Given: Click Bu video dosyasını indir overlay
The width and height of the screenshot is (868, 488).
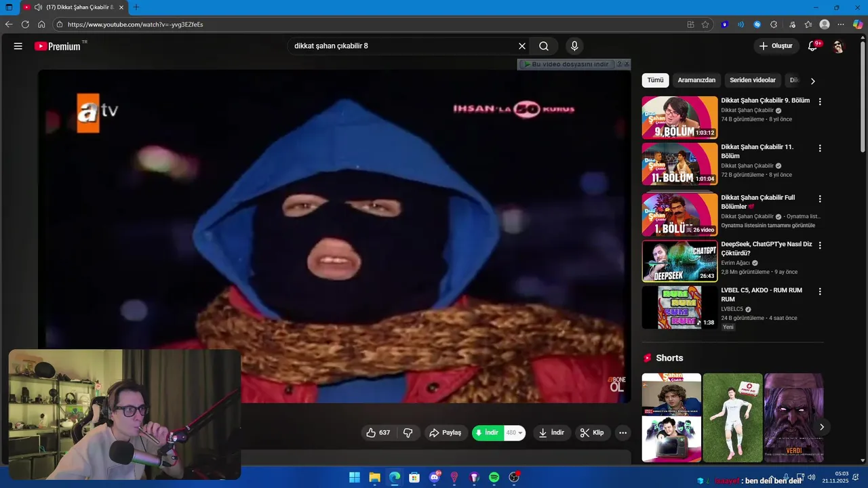Looking at the screenshot, I should point(566,64).
